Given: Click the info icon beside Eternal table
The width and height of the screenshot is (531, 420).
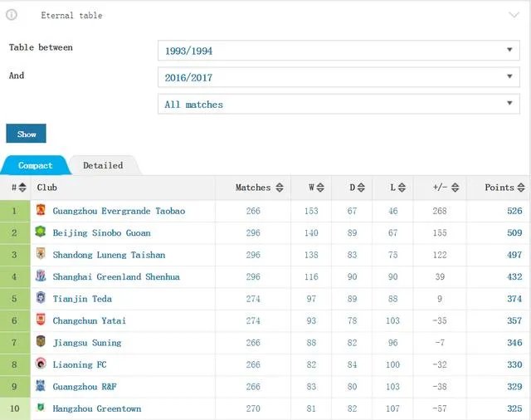Looking at the screenshot, I should click(x=12, y=15).
